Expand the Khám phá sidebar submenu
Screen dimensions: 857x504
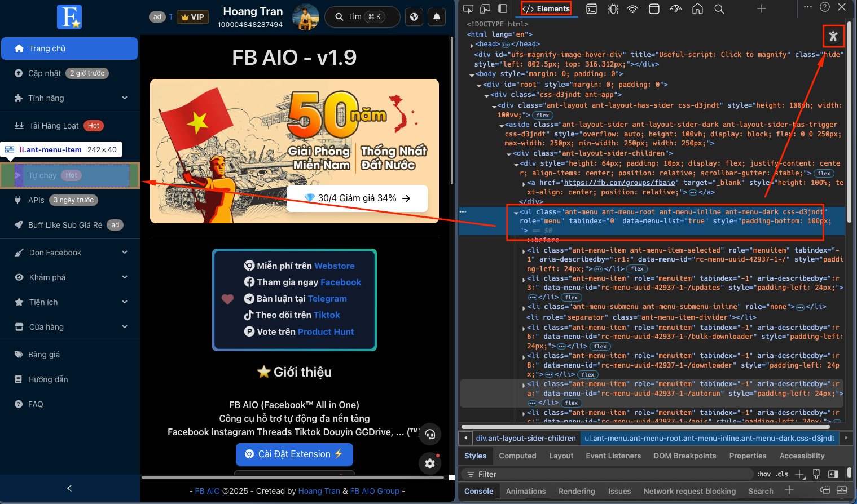[x=70, y=277]
